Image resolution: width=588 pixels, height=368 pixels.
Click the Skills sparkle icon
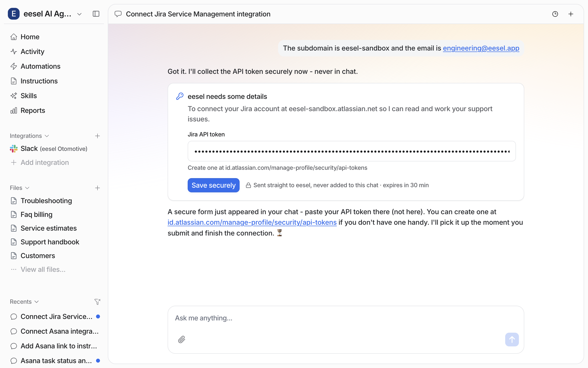coord(14,96)
